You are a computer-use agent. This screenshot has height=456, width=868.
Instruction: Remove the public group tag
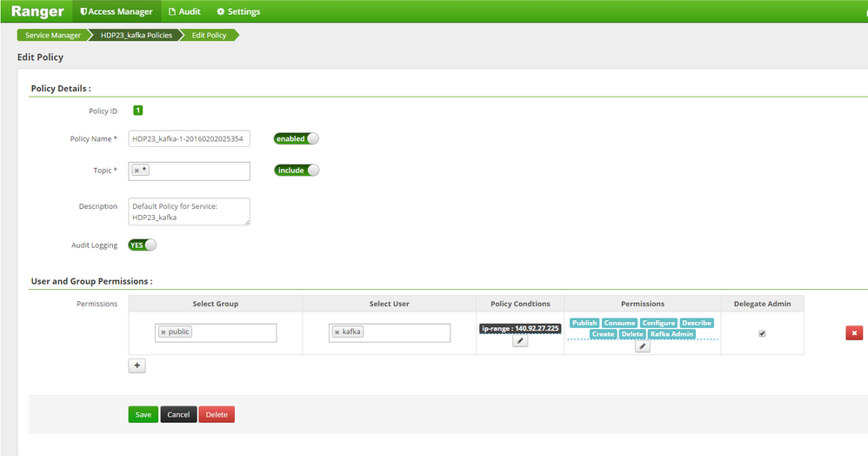click(164, 332)
